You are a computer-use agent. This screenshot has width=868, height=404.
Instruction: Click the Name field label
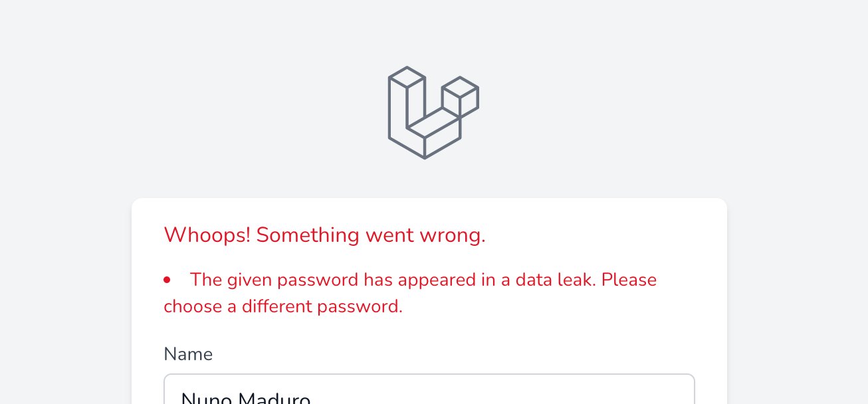click(188, 354)
